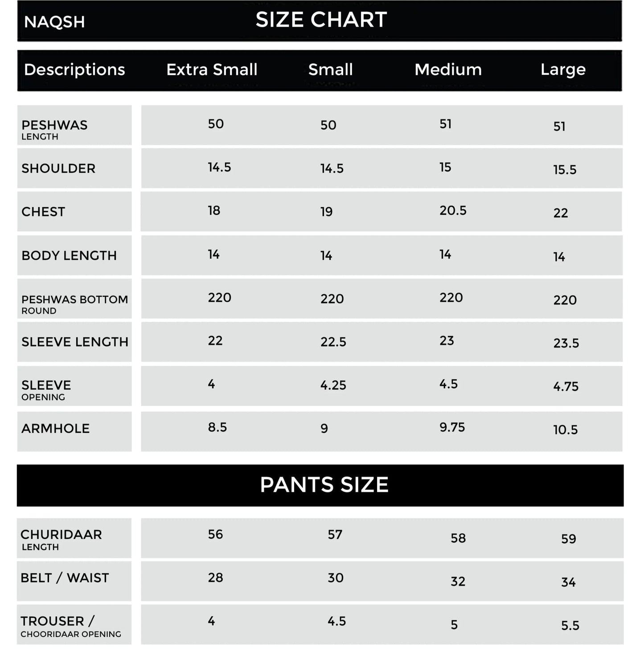The width and height of the screenshot is (644, 656).
Task: Click the NAQSH brand name
Action: [x=54, y=22]
